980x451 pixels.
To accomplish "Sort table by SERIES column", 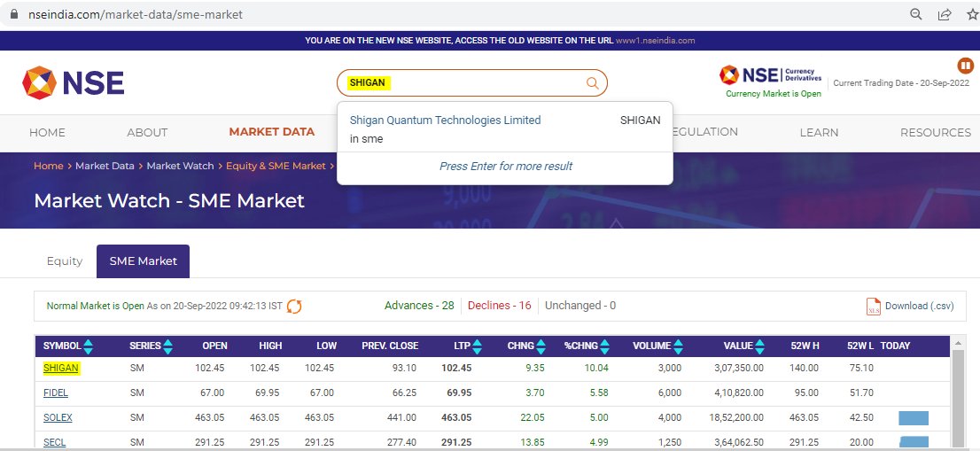I will [x=167, y=346].
